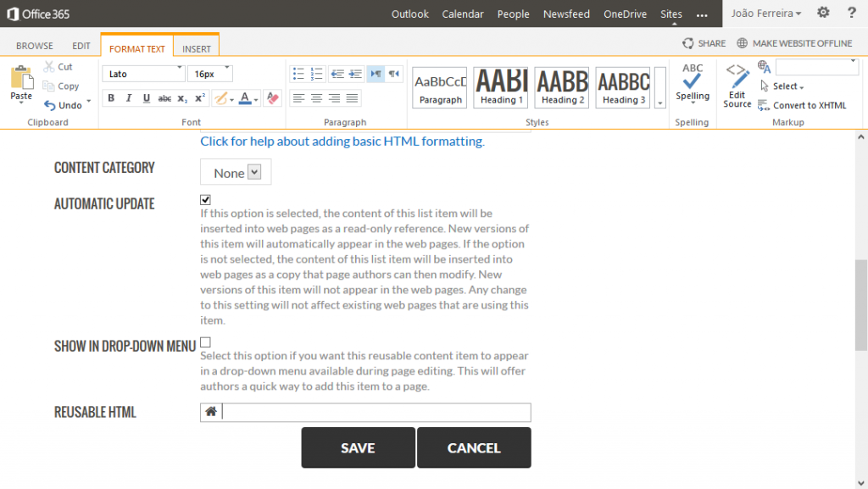Click the strikethrough icon
This screenshot has height=489, width=868.
[164, 98]
